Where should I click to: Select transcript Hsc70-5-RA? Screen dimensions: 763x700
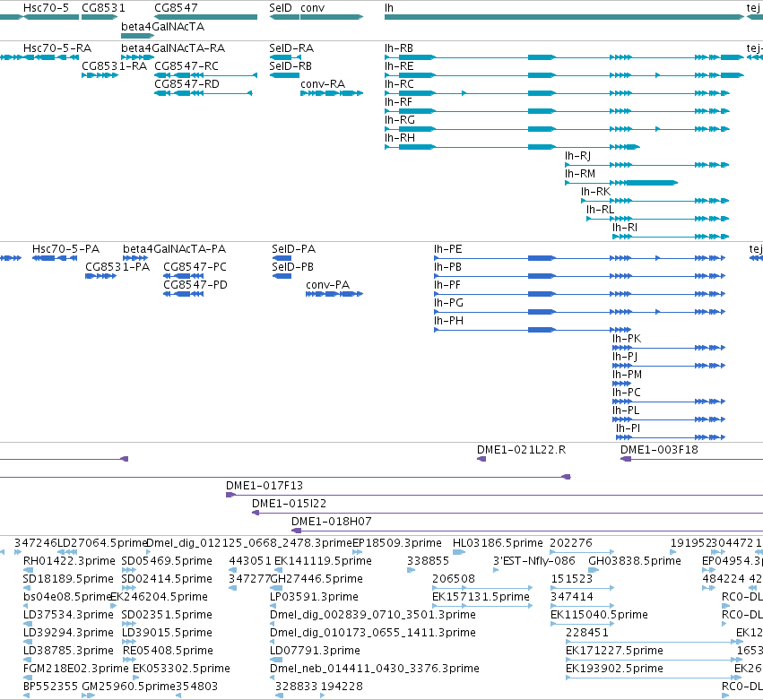click(57, 48)
